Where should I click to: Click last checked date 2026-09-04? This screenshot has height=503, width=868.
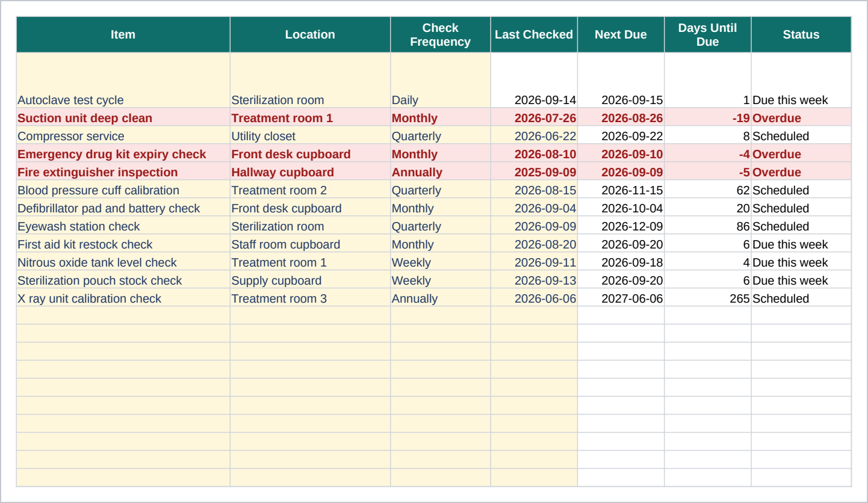coord(534,208)
